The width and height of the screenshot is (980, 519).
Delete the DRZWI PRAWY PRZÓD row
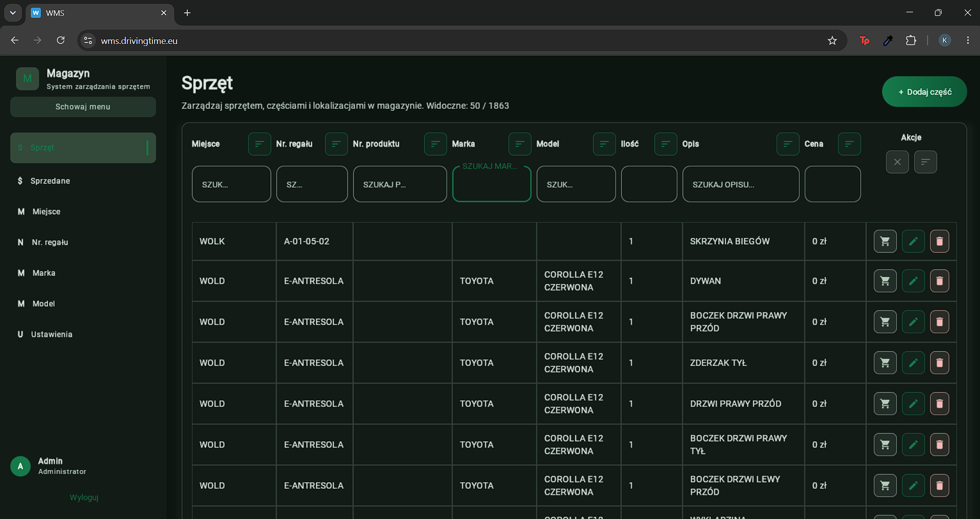[940, 403]
